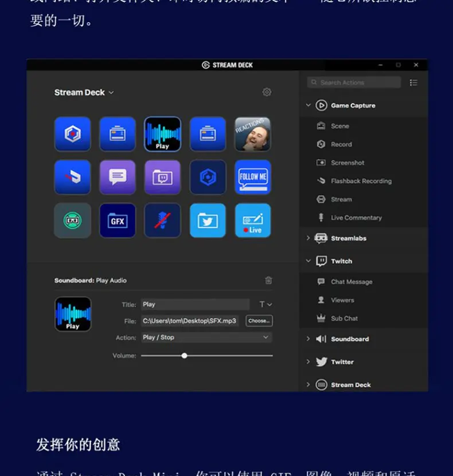
Task: Open the Twitter folder key
Action: click(208, 221)
